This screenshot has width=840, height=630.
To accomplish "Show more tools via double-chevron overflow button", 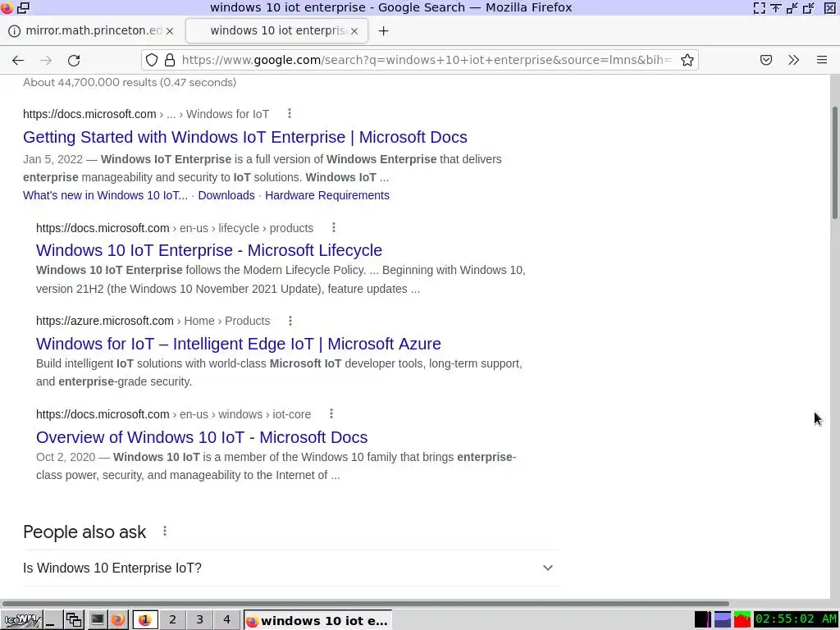I will (x=794, y=60).
